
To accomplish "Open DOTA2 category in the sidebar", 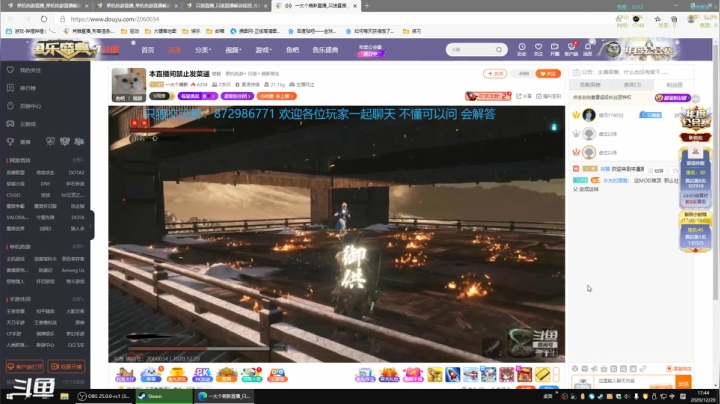I will [x=76, y=173].
